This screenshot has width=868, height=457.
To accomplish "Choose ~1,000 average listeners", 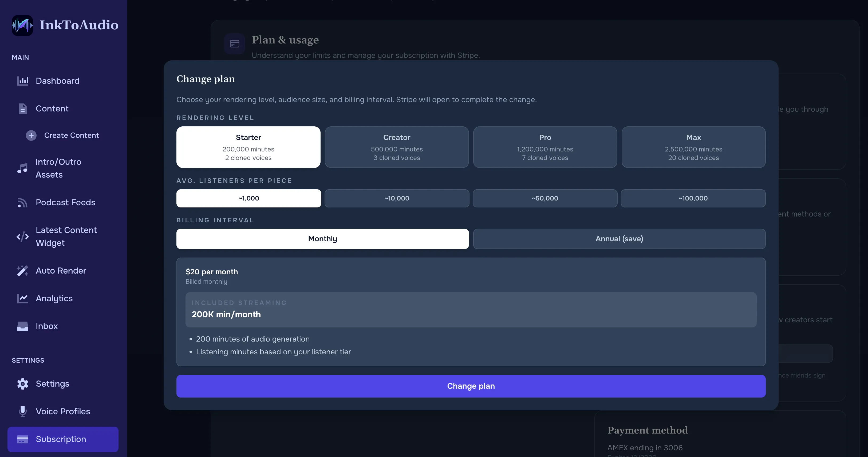I will click(249, 198).
